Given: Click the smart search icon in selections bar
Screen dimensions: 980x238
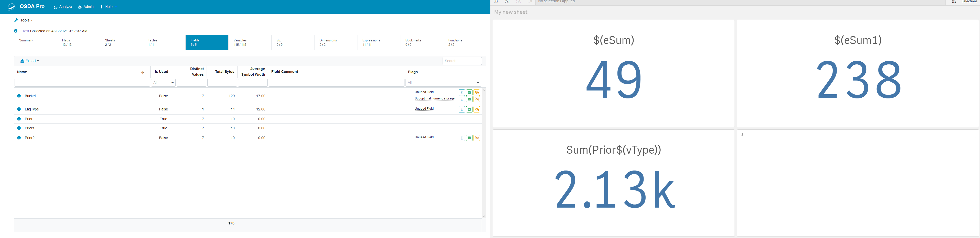Looking at the screenshot, I should pyautogui.click(x=496, y=2).
